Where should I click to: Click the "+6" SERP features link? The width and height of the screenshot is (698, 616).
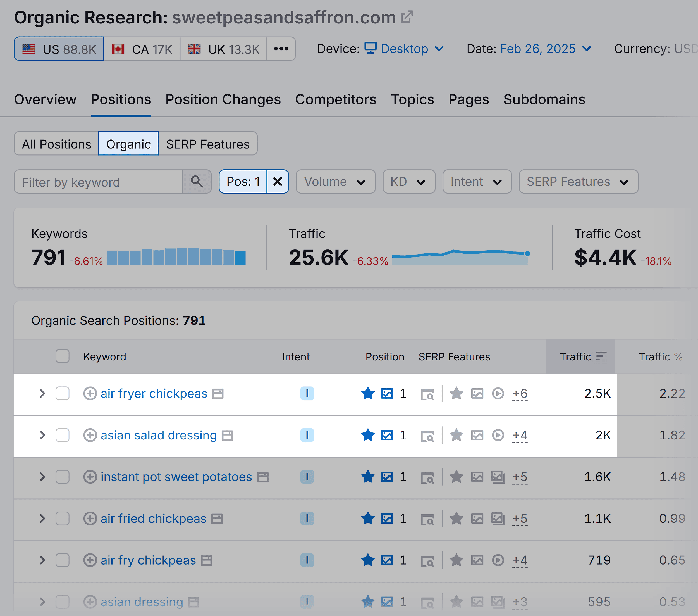520,394
